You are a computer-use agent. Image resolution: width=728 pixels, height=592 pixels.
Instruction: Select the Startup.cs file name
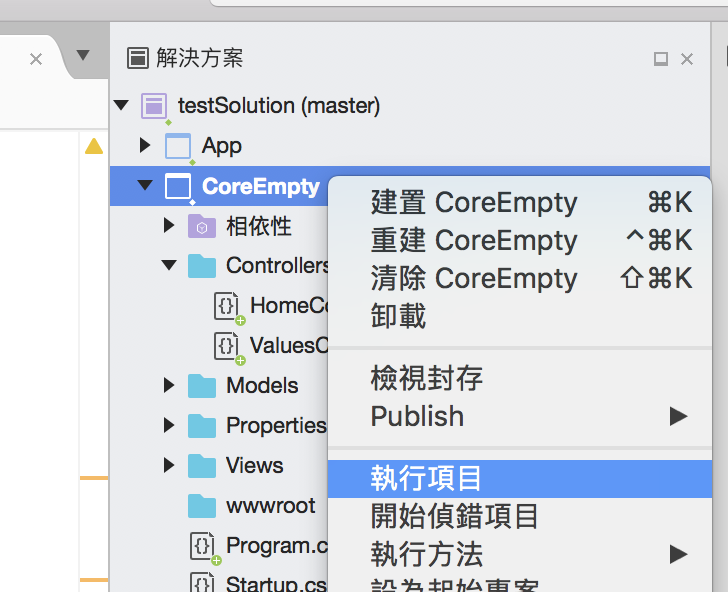[x=276, y=584]
